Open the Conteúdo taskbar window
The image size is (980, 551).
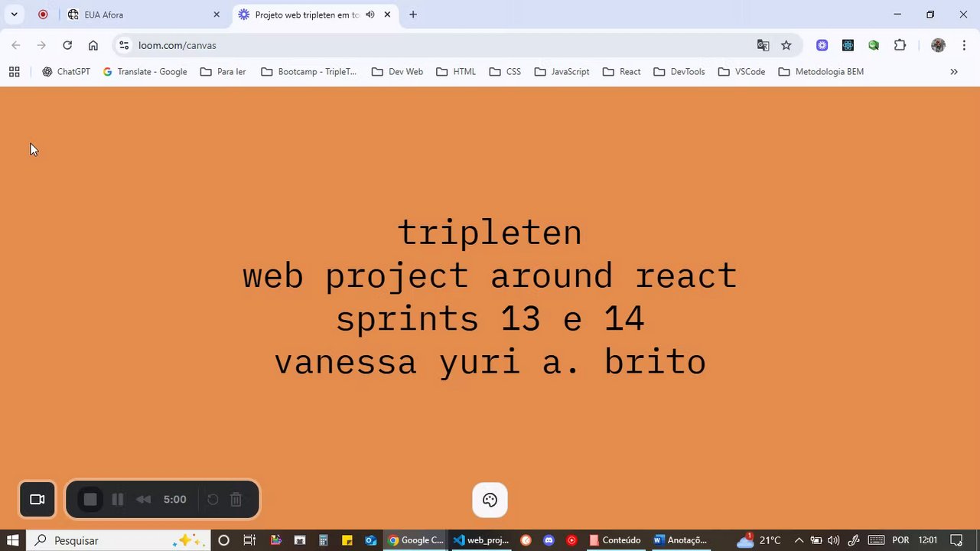[x=616, y=540]
